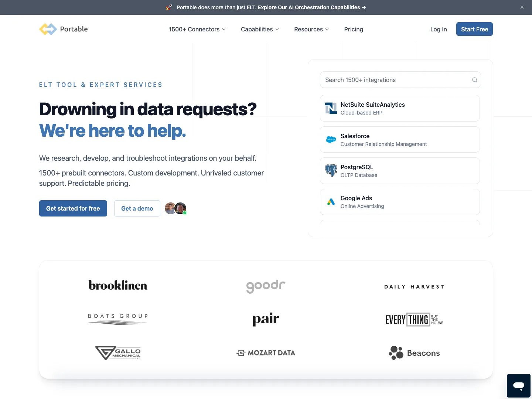Click the NetSuite logo icon
Viewport: 532px width, 399px height.
tap(331, 108)
